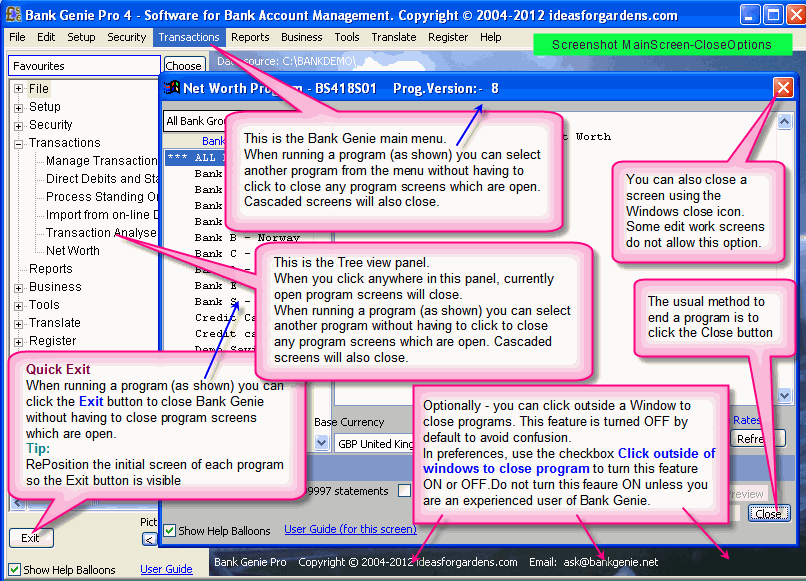Click the left arrow picture button

click(149, 539)
